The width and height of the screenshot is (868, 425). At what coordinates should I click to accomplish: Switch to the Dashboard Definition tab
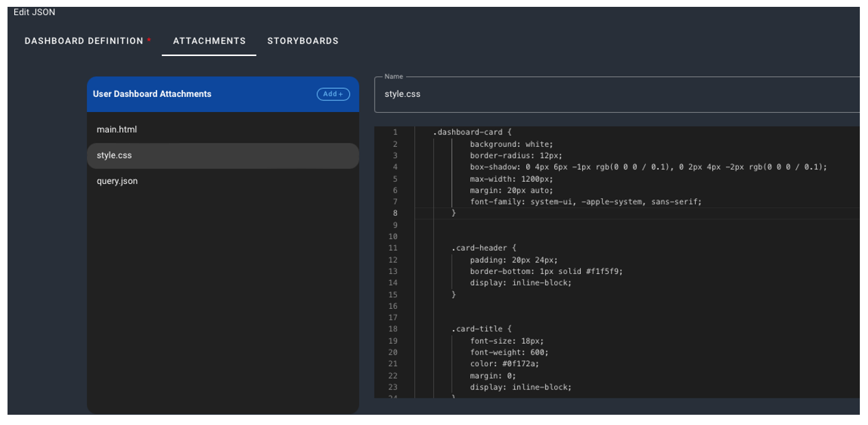[84, 41]
